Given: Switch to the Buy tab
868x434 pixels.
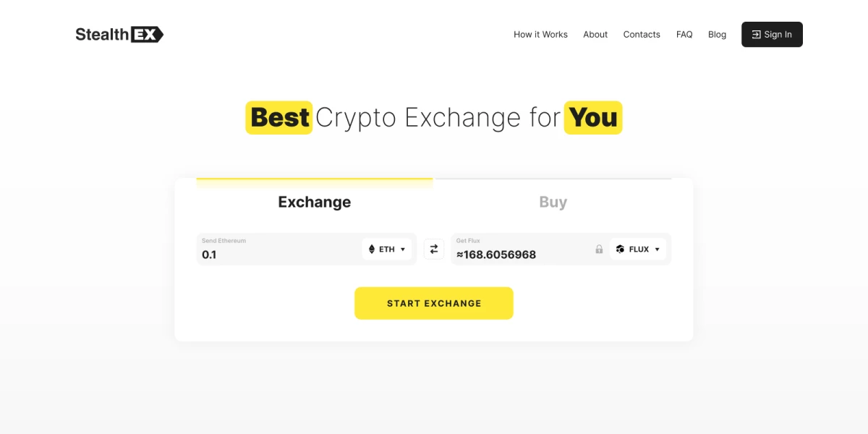Looking at the screenshot, I should (553, 202).
